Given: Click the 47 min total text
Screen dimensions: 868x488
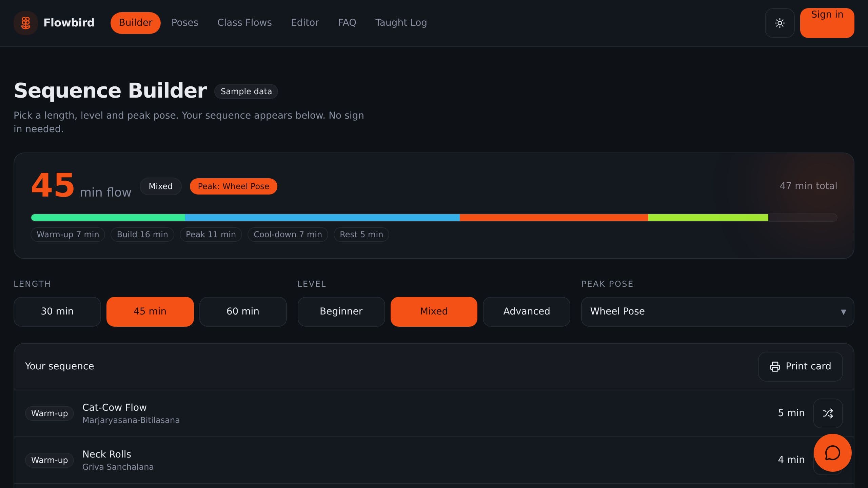Looking at the screenshot, I should [808, 186].
